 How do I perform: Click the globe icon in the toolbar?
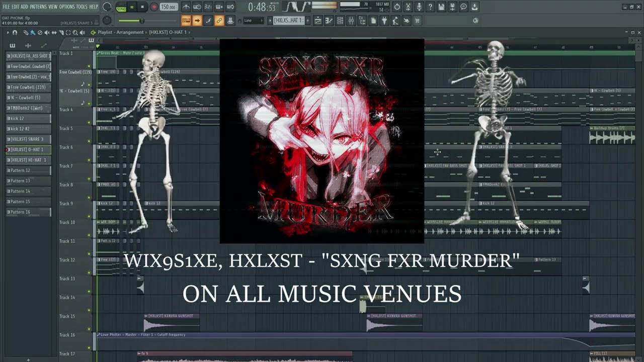click(475, 21)
